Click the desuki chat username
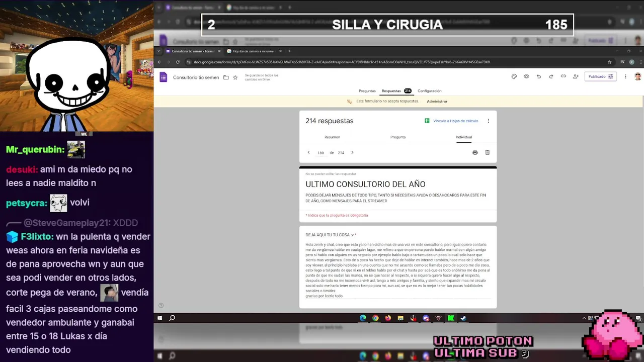The image size is (644, 362). click(x=21, y=169)
